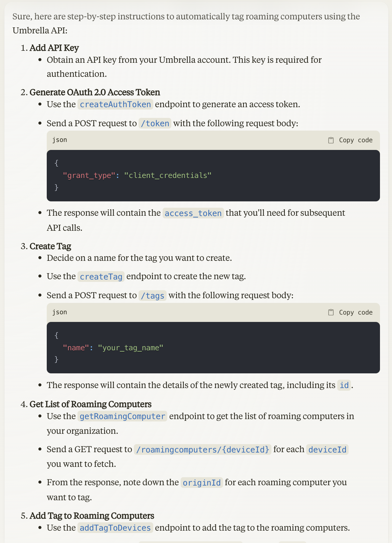392x543 pixels.
Task: Click the json language label on first code block
Action: (60, 140)
